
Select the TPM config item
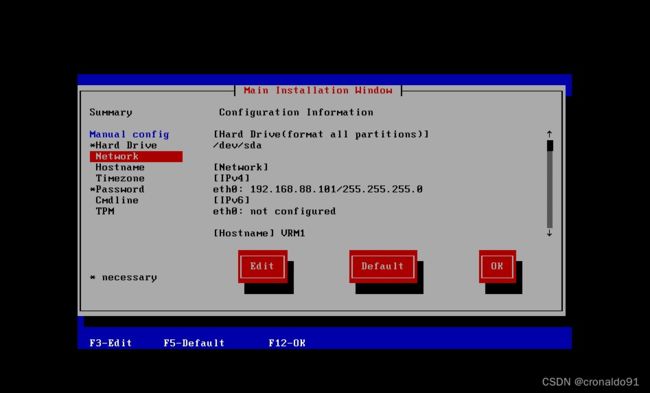pos(105,211)
